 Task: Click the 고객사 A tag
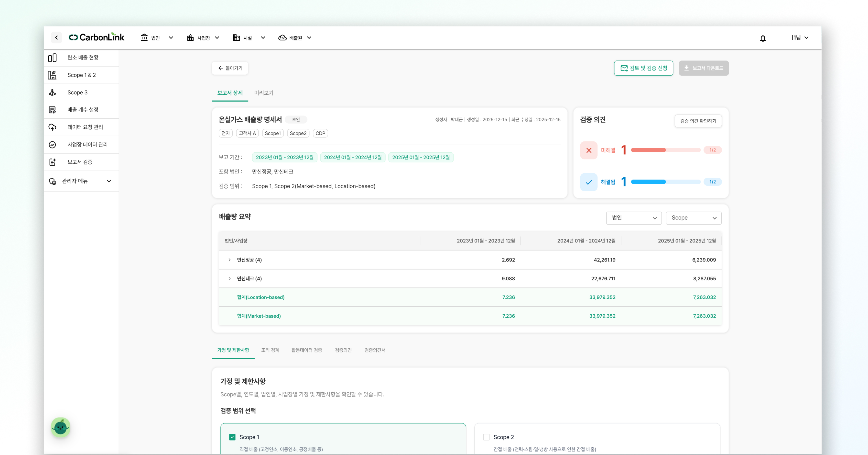pos(247,134)
